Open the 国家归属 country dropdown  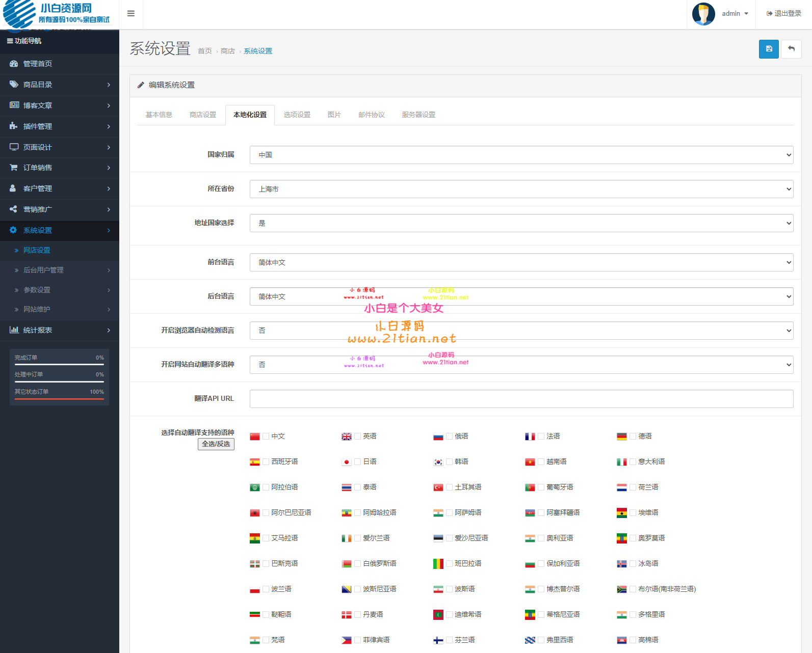click(x=521, y=155)
